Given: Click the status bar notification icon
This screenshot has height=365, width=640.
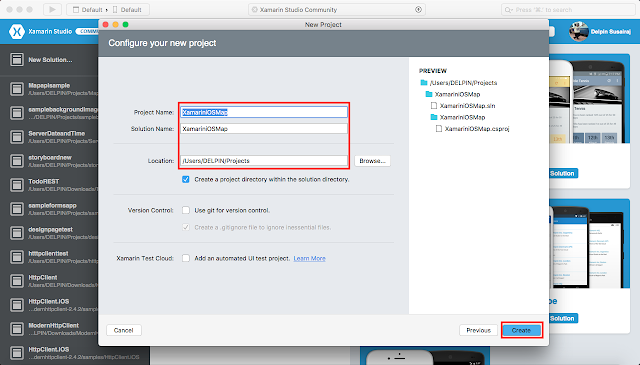Looking at the screenshot, I should [418, 9].
